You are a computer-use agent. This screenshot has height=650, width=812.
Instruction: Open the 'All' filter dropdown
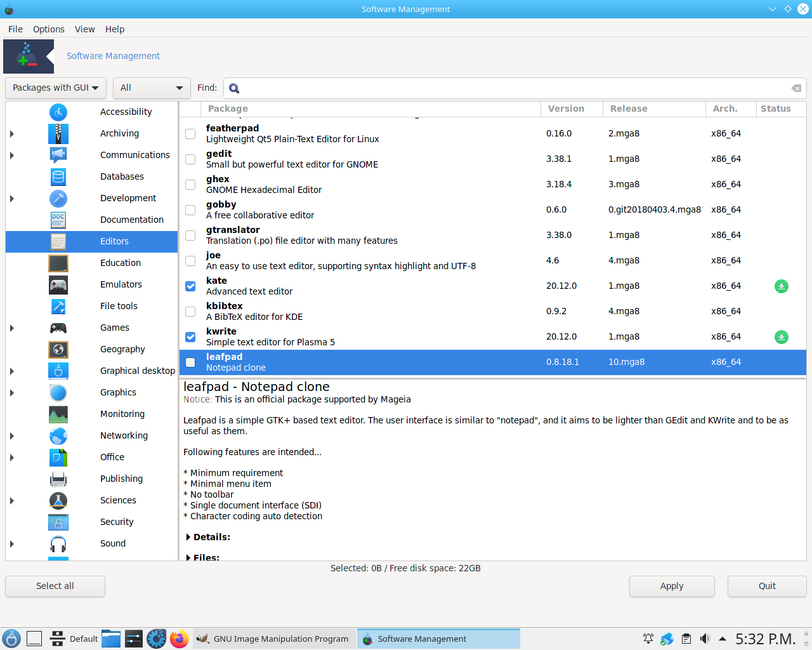(x=152, y=88)
